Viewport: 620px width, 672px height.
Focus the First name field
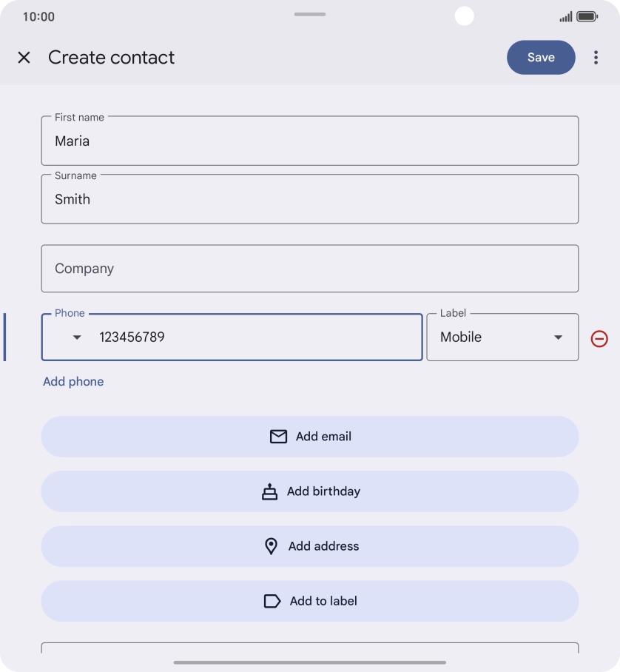point(309,141)
